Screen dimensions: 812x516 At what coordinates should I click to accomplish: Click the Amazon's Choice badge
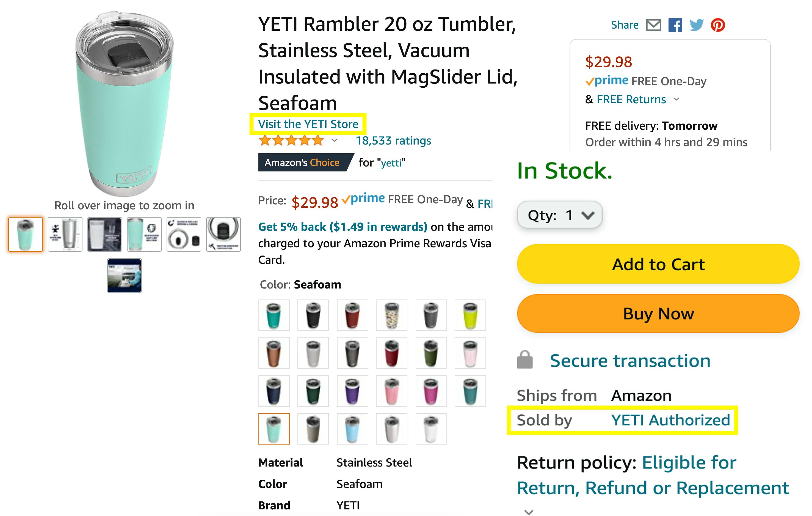tap(302, 162)
